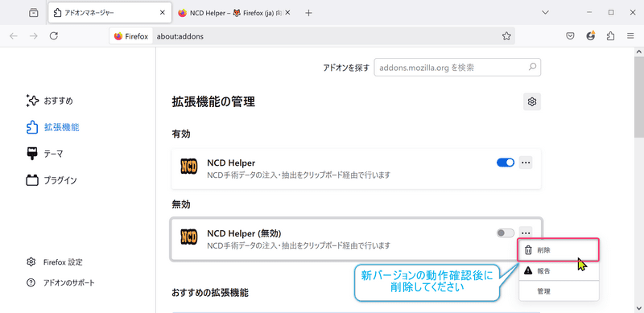Minimize the Firefox window
The image size is (644, 313).
(x=590, y=13)
